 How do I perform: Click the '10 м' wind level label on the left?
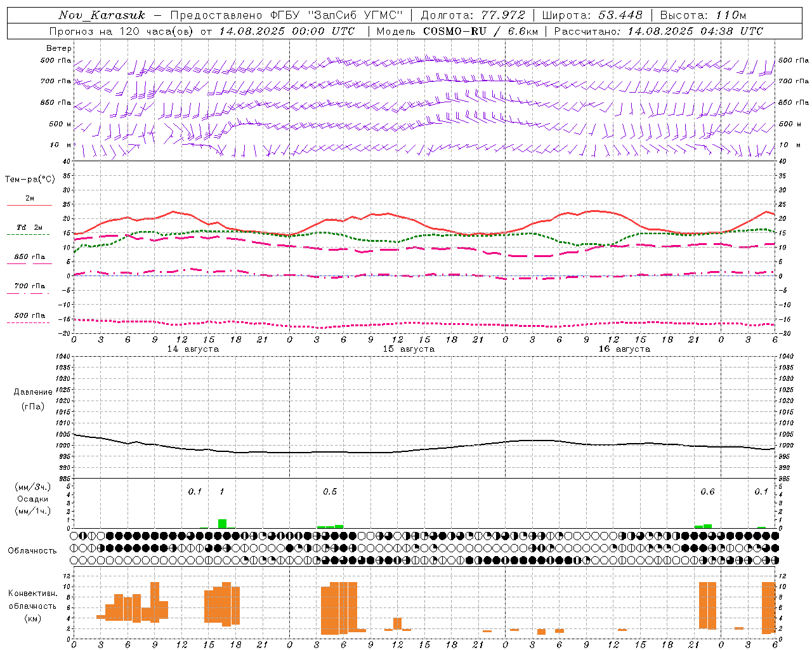[x=61, y=145]
